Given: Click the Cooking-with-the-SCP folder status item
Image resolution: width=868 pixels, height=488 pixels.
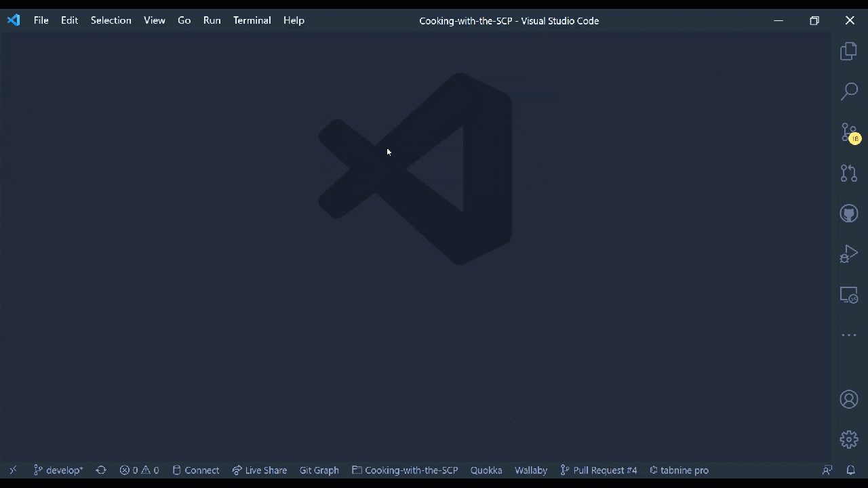Looking at the screenshot, I should click(x=405, y=470).
